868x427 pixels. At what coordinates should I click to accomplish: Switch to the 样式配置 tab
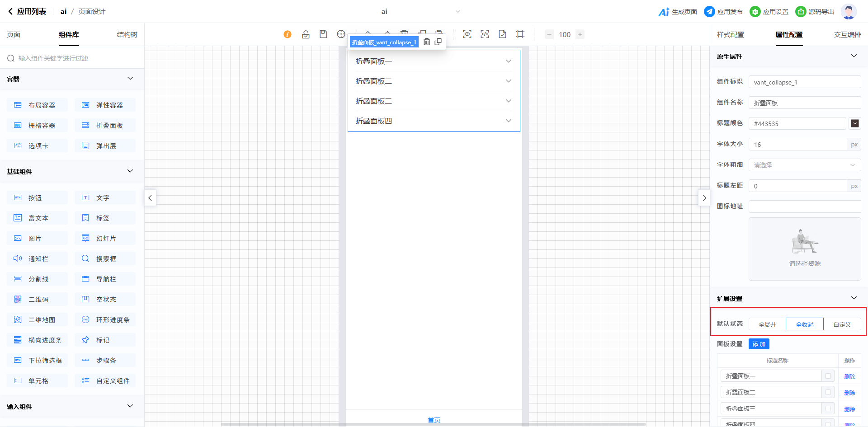[x=730, y=35]
